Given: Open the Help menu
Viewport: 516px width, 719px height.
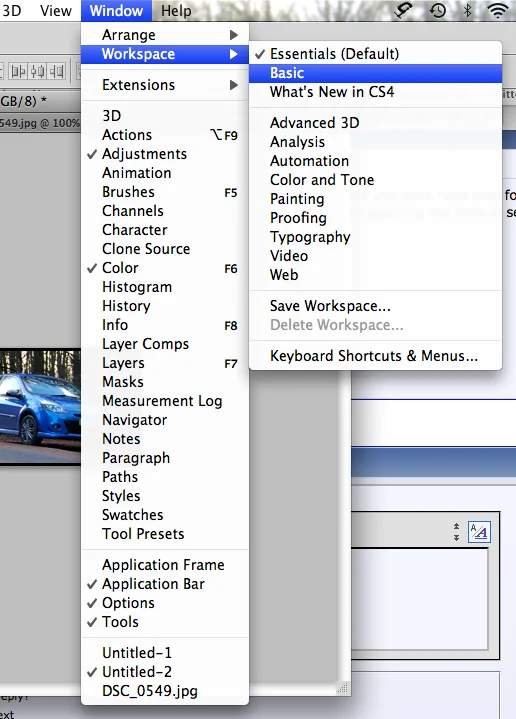Looking at the screenshot, I should 176,11.
